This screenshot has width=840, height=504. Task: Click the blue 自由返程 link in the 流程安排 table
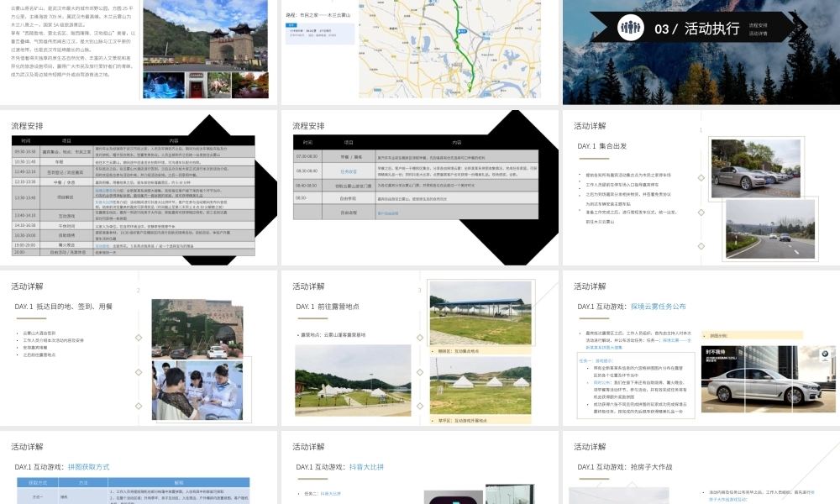pos(388,213)
